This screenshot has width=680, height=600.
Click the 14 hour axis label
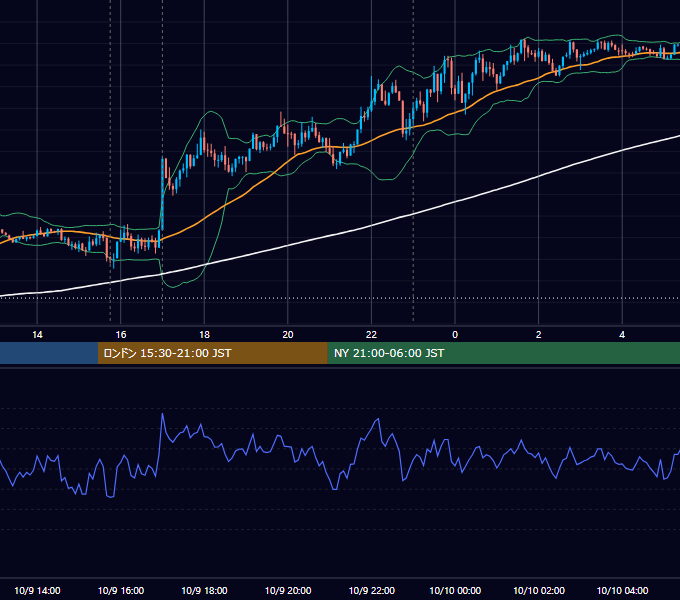pos(37,335)
